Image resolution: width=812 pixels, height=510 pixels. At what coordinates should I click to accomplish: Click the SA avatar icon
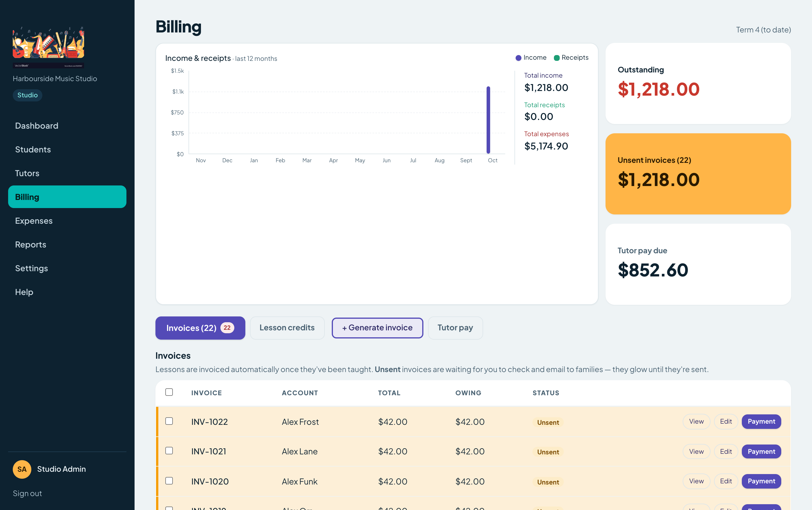click(22, 469)
